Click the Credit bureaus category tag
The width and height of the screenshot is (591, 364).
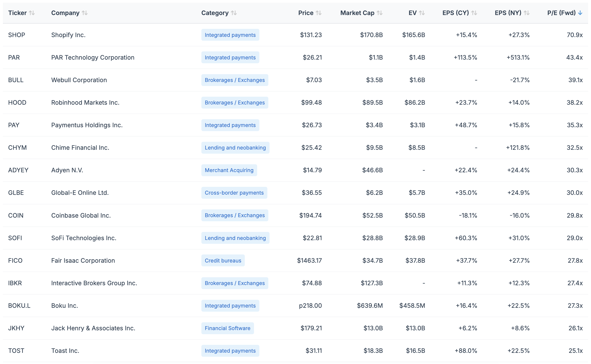click(x=223, y=261)
